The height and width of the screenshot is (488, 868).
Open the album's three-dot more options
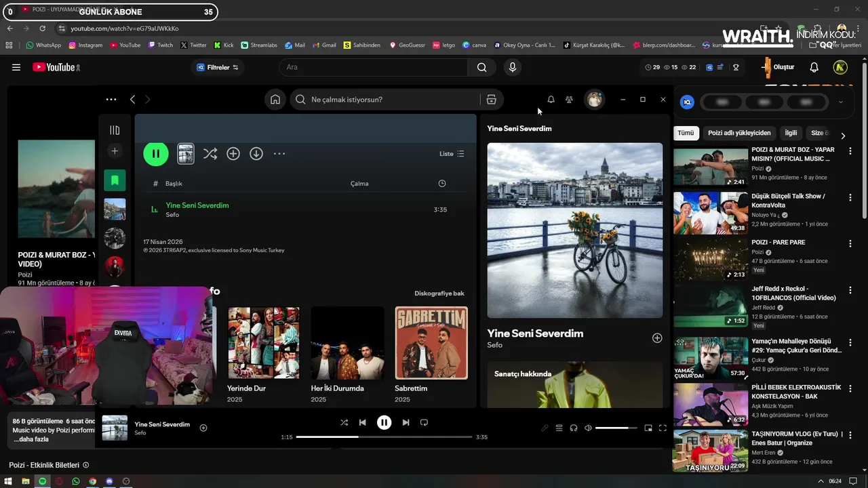[279, 154]
